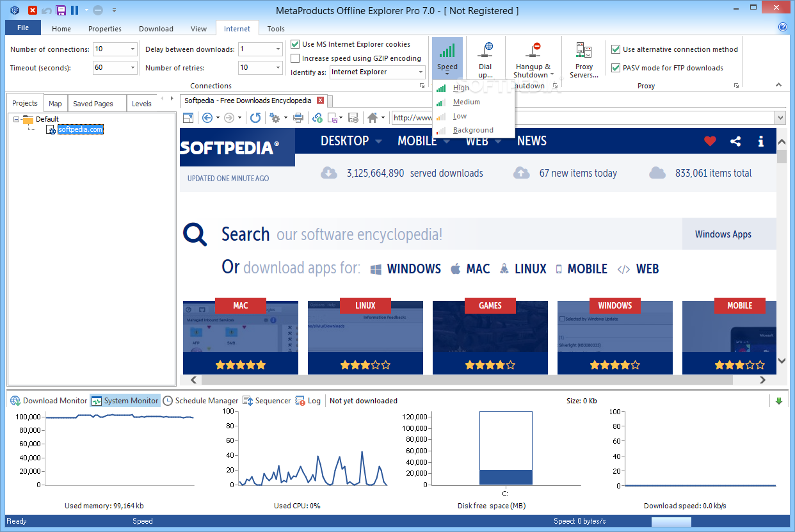
Task: Open the Map panel tab
Action: (x=56, y=104)
